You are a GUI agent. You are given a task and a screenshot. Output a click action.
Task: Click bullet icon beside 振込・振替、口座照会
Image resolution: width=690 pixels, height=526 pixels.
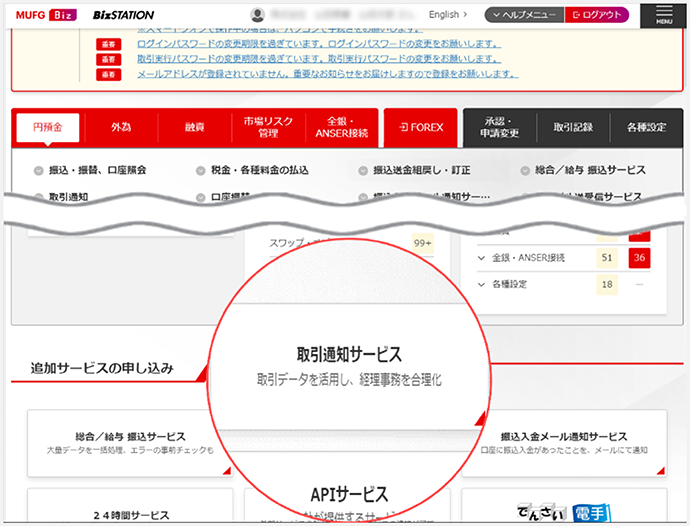[x=38, y=171]
